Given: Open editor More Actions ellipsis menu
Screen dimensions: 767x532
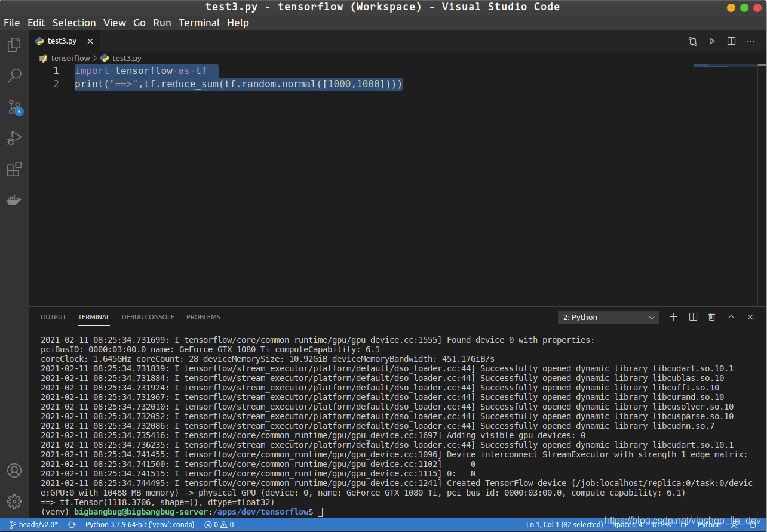Looking at the screenshot, I should [750, 41].
